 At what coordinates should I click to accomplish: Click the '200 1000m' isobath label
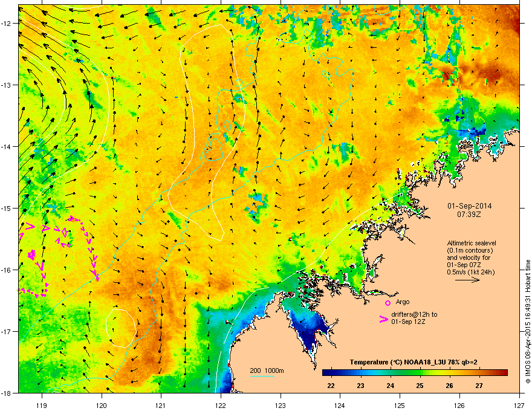(267, 371)
